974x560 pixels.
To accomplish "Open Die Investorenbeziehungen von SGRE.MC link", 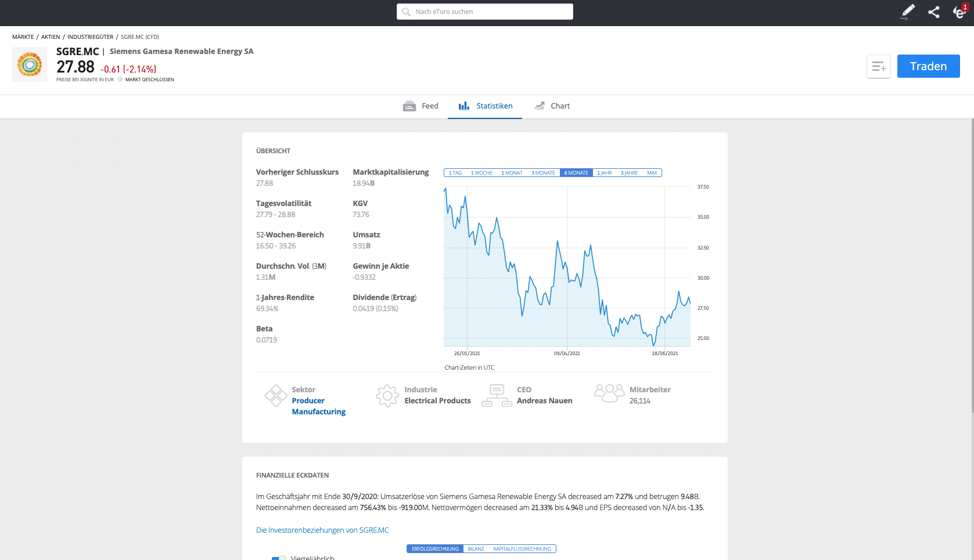I will click(x=322, y=530).
